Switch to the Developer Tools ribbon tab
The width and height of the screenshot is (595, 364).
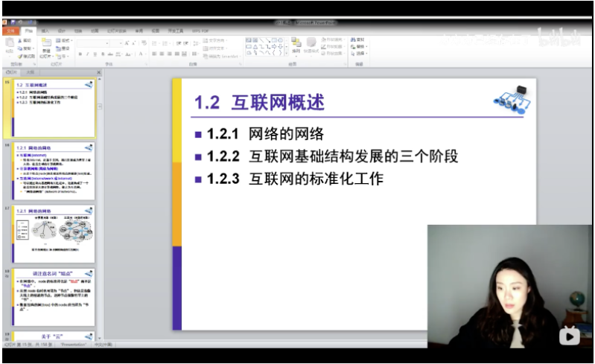(176, 31)
